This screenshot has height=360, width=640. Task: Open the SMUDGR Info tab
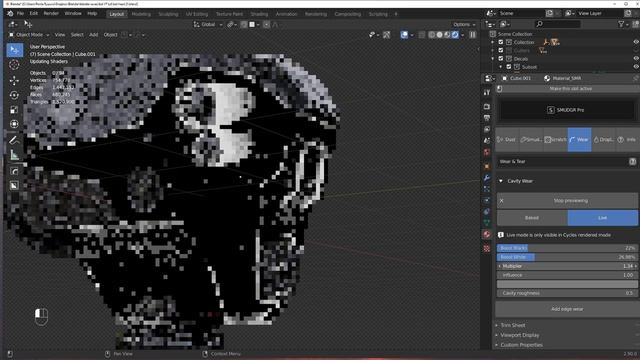tap(627, 140)
